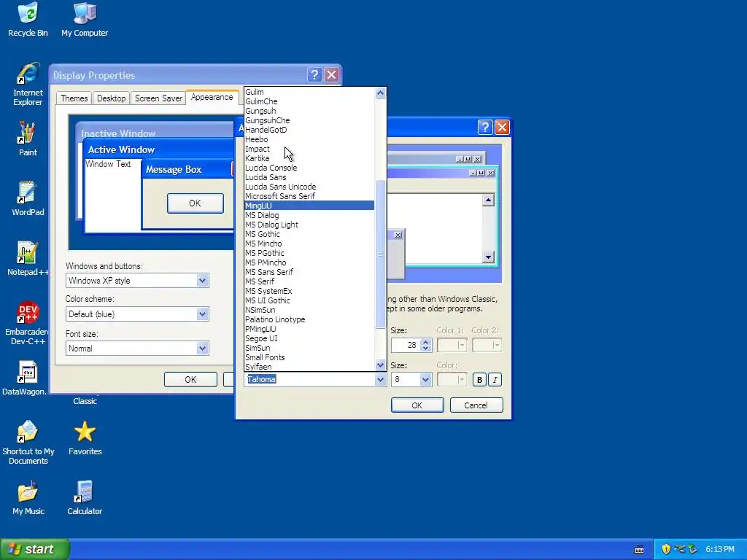Select Heebo from the font list

(309, 139)
